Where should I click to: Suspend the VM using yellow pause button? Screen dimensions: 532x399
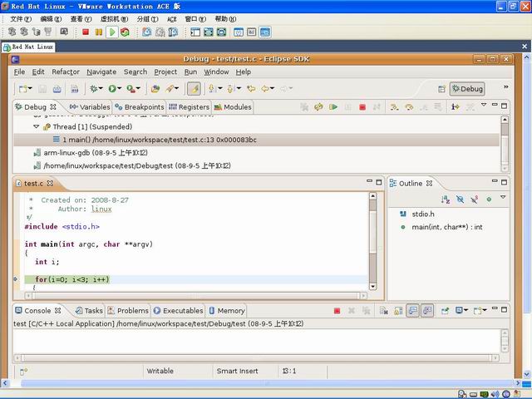point(99,32)
